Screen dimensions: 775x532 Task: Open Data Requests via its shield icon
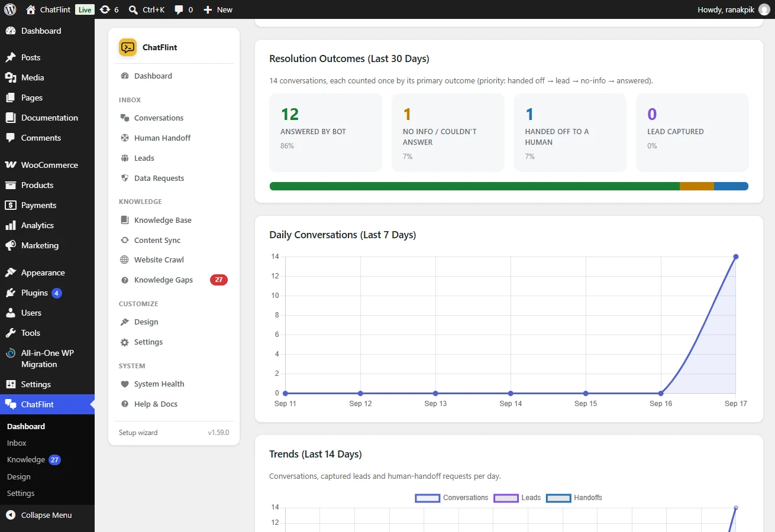(x=125, y=178)
